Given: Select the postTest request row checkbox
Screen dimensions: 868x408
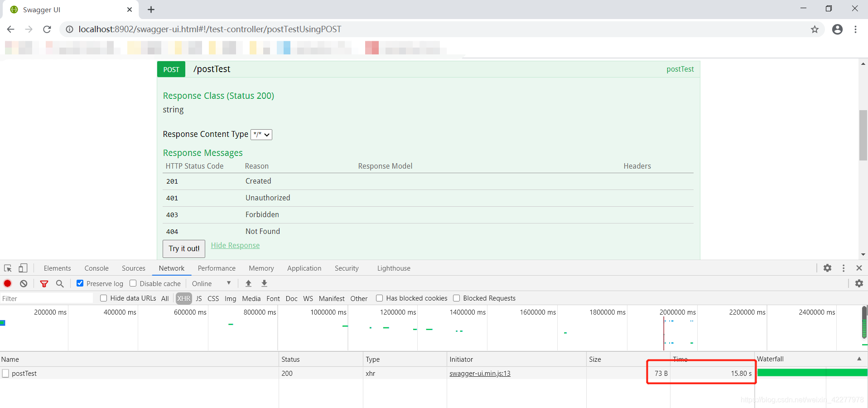Looking at the screenshot, I should (5, 374).
